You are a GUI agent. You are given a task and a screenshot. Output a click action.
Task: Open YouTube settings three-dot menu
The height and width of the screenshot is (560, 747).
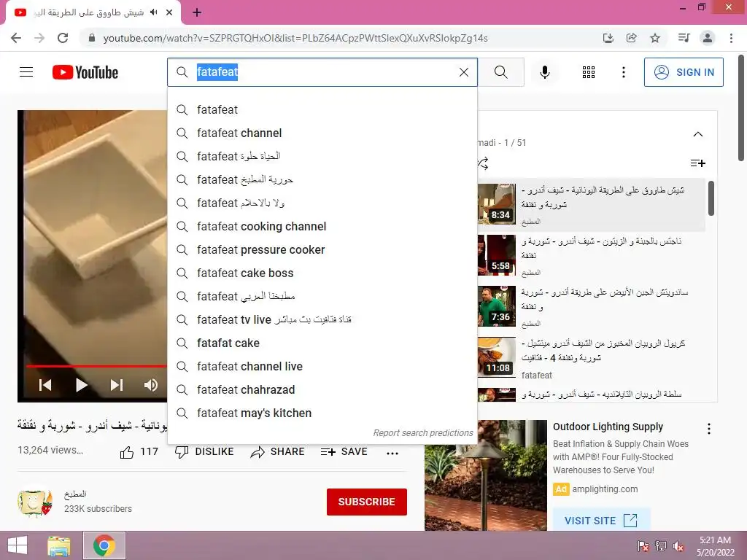(623, 72)
